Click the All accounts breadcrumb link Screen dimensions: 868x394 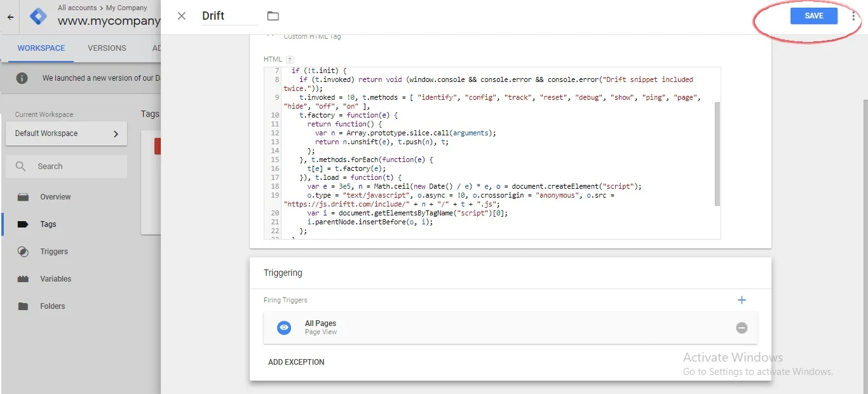77,8
